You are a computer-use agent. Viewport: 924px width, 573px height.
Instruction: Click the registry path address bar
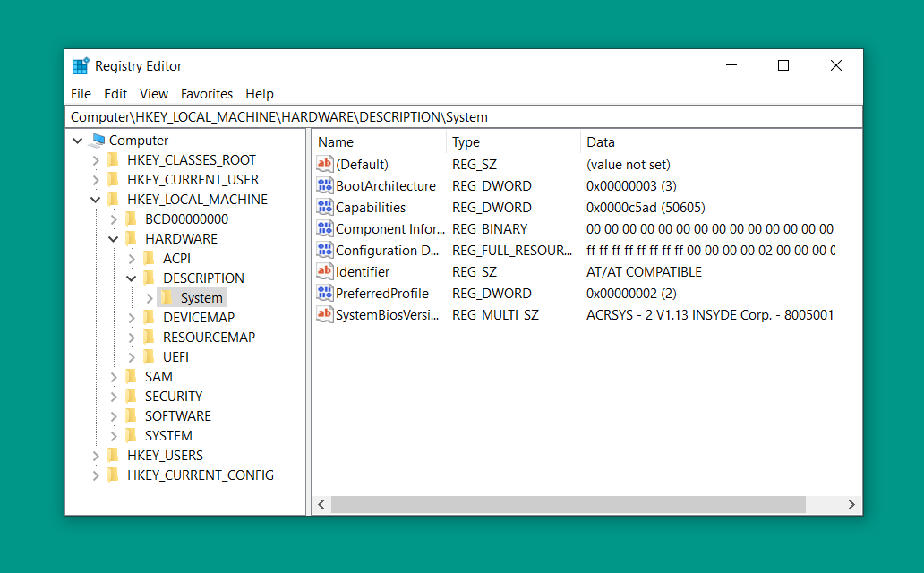[464, 116]
